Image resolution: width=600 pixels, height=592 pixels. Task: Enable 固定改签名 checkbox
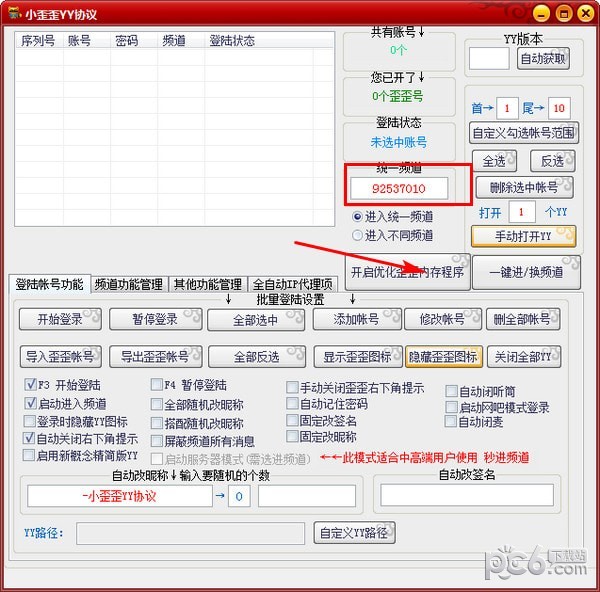tap(322, 421)
